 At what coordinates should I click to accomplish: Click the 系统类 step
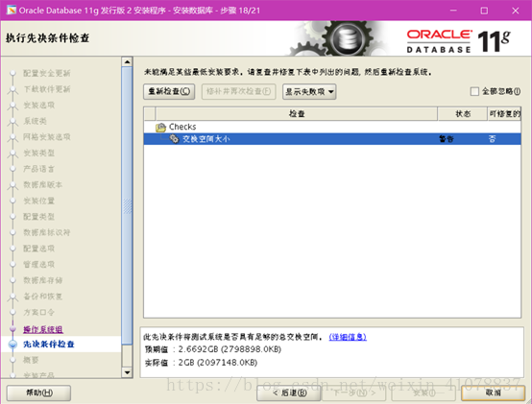click(x=35, y=121)
